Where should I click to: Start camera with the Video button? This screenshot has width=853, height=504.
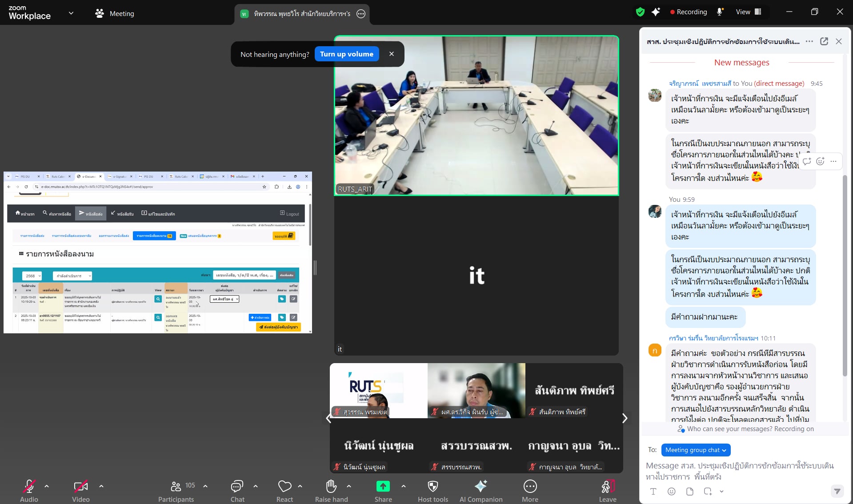click(x=80, y=487)
